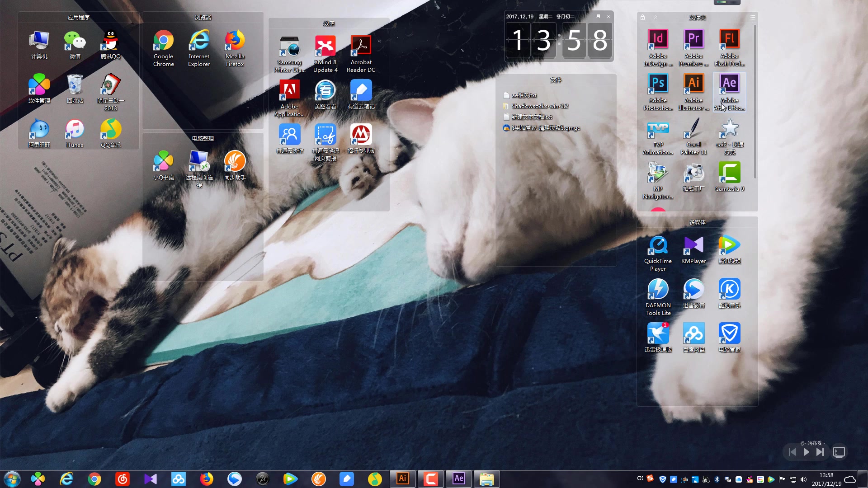Toggle system volume speaker icon in tray
This screenshot has width=868, height=488.
click(803, 479)
